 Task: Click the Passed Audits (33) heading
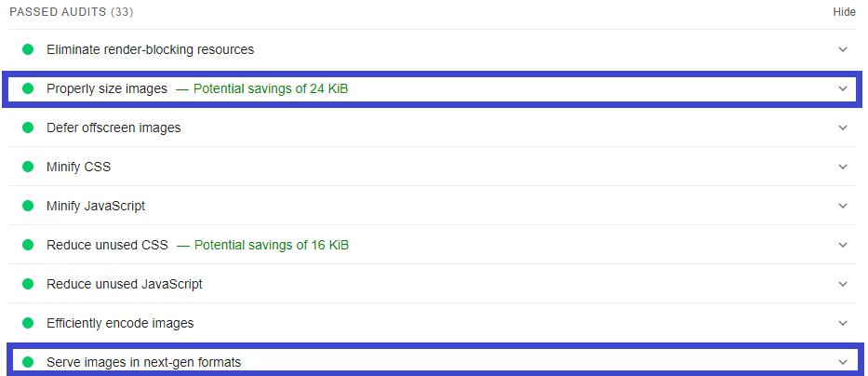point(72,11)
